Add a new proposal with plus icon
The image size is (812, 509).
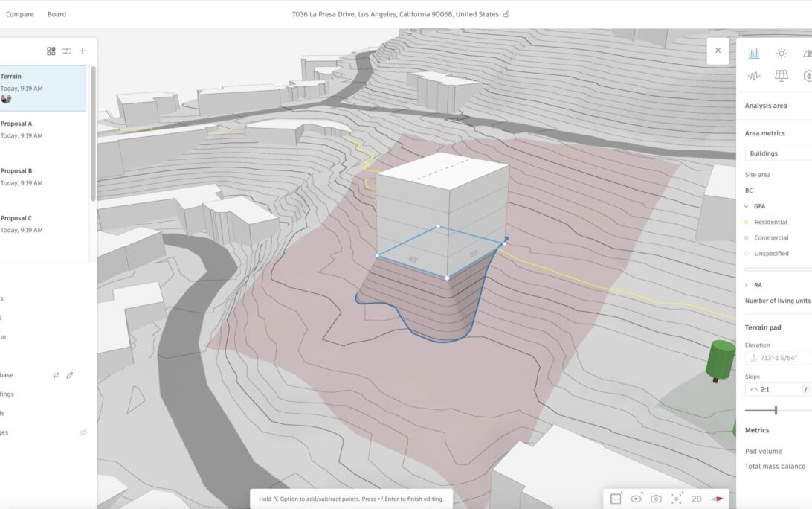[83, 51]
